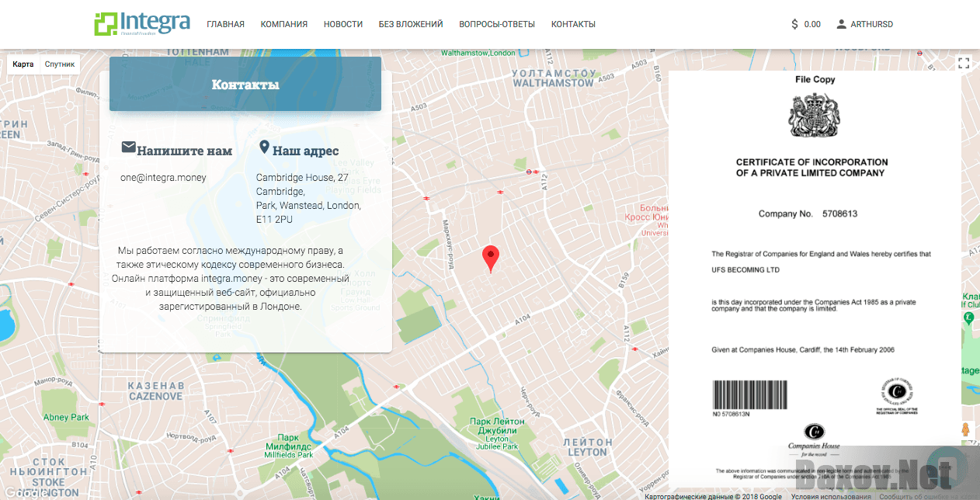This screenshot has width=980, height=500.
Task: Click the one@integra.money email address
Action: click(163, 177)
